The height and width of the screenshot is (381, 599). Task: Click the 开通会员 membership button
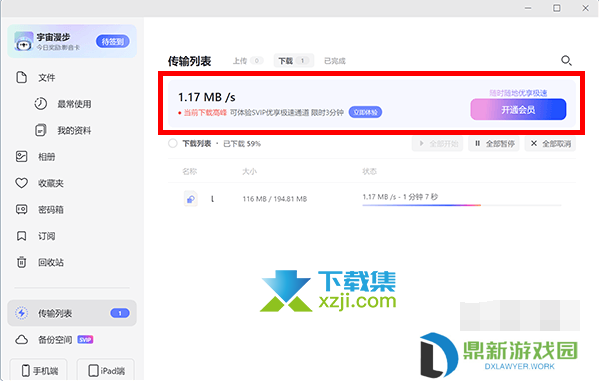pyautogui.click(x=518, y=110)
